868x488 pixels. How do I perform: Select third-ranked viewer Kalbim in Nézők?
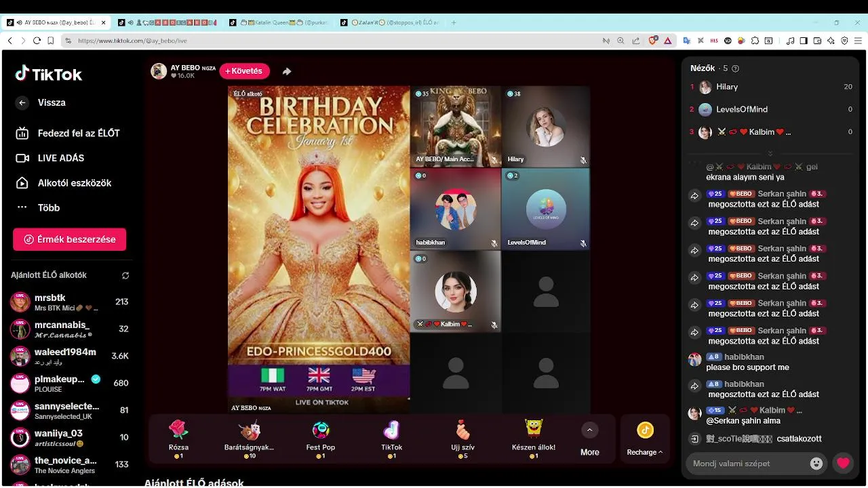pyautogui.click(x=772, y=132)
